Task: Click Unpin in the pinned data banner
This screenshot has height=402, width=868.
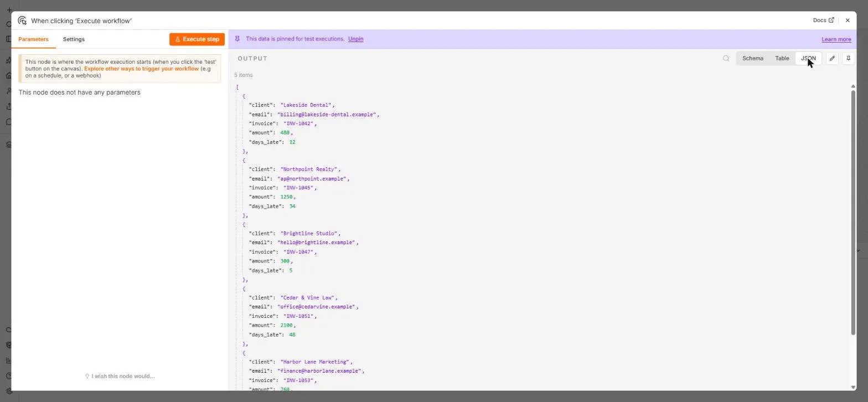Action: 356,39
